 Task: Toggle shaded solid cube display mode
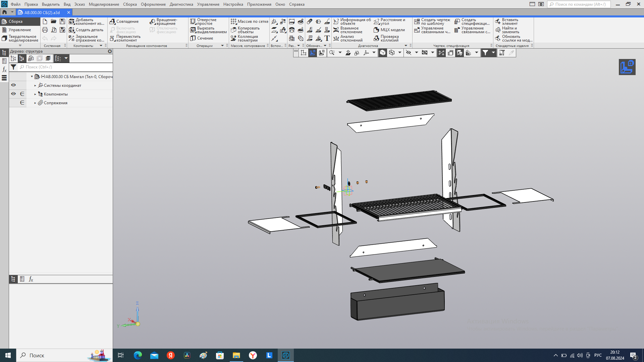point(383,53)
